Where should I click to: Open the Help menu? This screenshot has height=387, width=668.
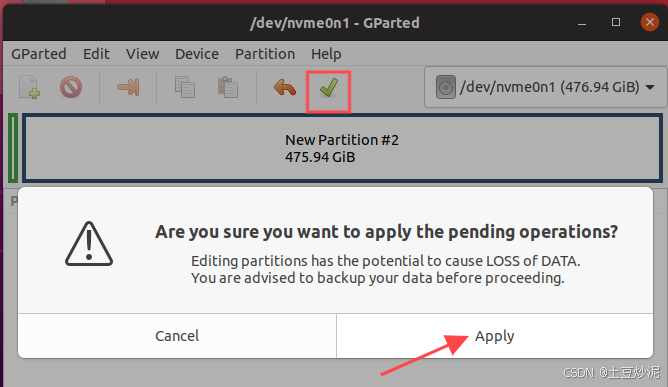pyautogui.click(x=326, y=54)
